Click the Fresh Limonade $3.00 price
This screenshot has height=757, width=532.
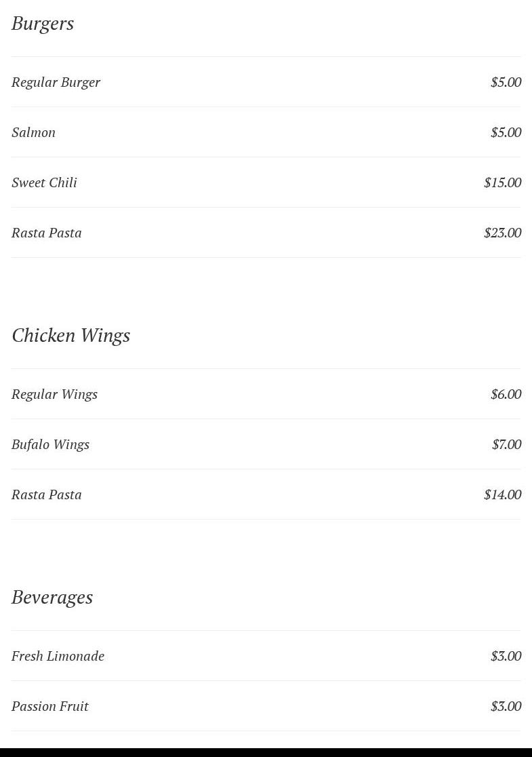pyautogui.click(x=506, y=656)
